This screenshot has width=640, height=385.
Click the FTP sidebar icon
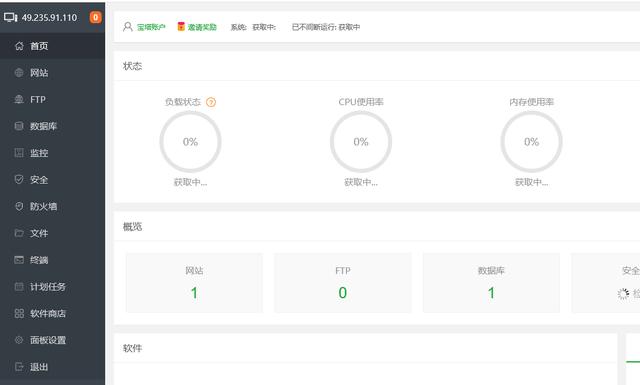(x=19, y=100)
